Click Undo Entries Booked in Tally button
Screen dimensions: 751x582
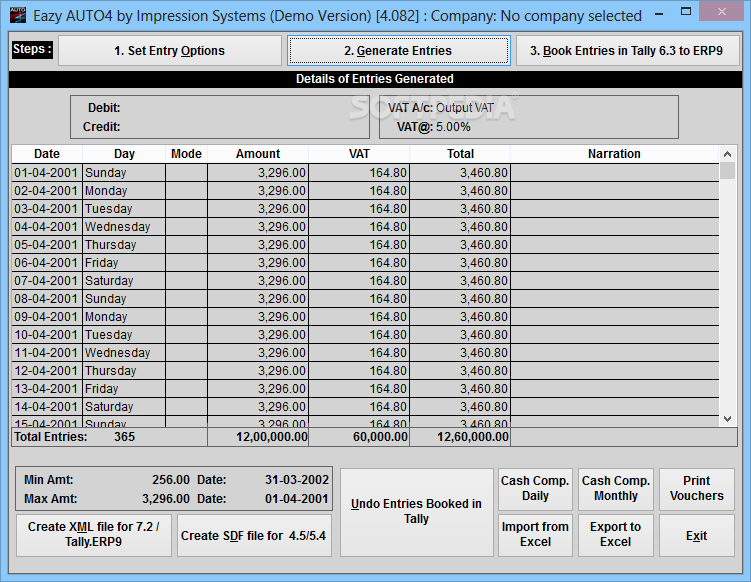(x=416, y=512)
